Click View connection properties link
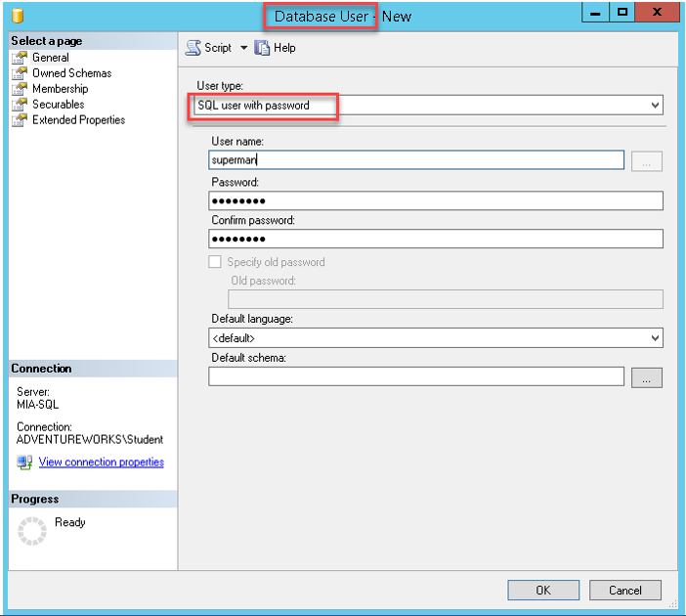The image size is (686, 616). pos(101,462)
